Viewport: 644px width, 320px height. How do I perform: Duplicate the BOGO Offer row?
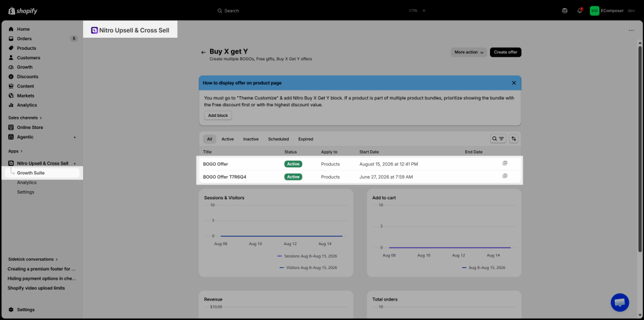pos(505,163)
